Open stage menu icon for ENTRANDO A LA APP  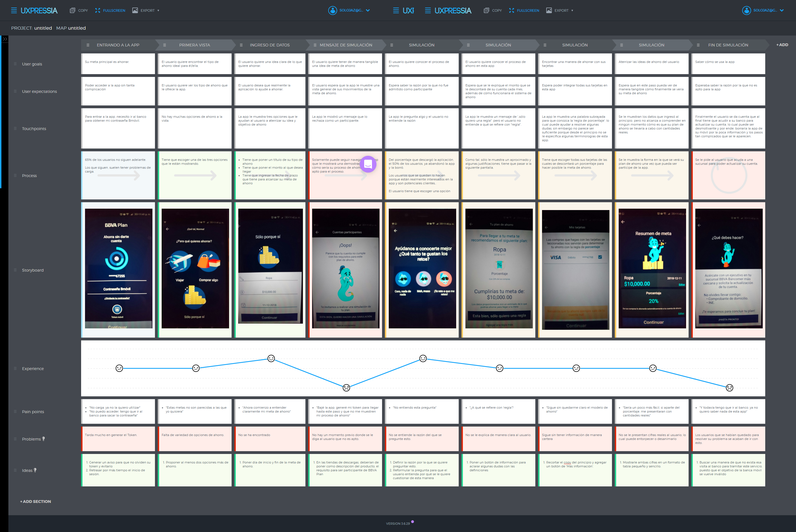click(x=88, y=45)
